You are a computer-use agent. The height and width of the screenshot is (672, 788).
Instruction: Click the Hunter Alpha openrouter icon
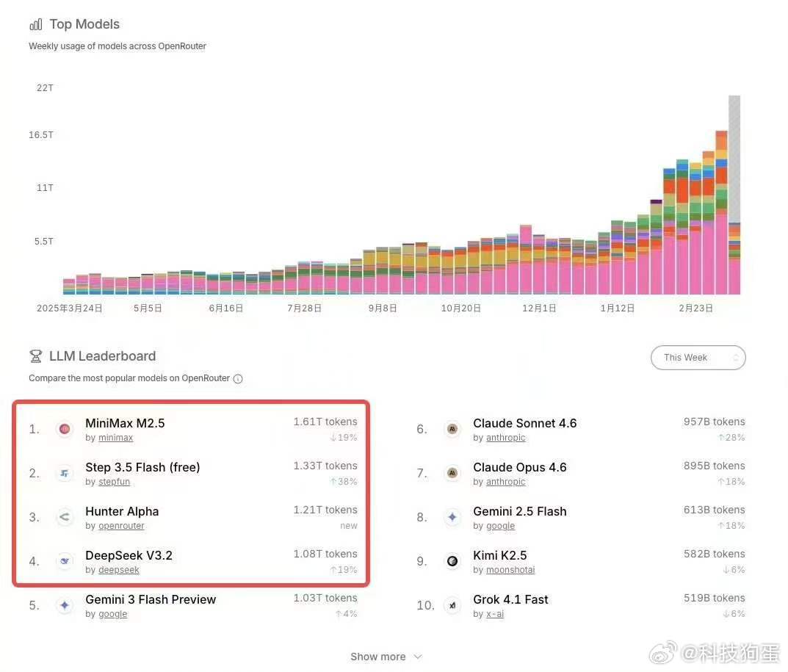click(65, 517)
